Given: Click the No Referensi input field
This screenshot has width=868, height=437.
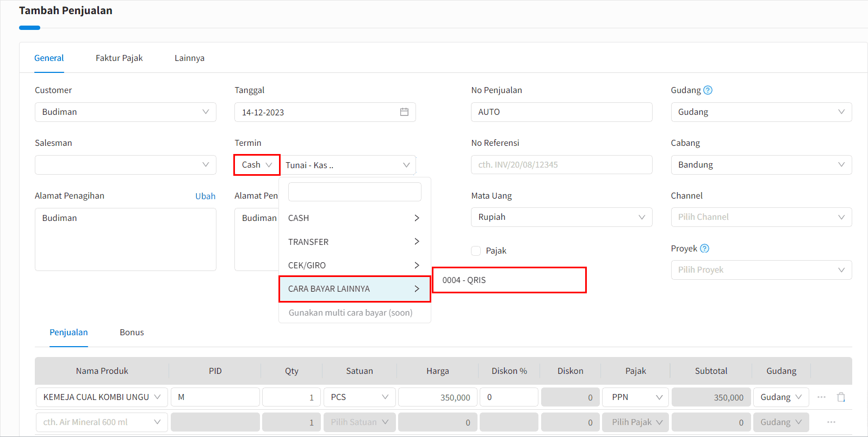Looking at the screenshot, I should coord(561,165).
